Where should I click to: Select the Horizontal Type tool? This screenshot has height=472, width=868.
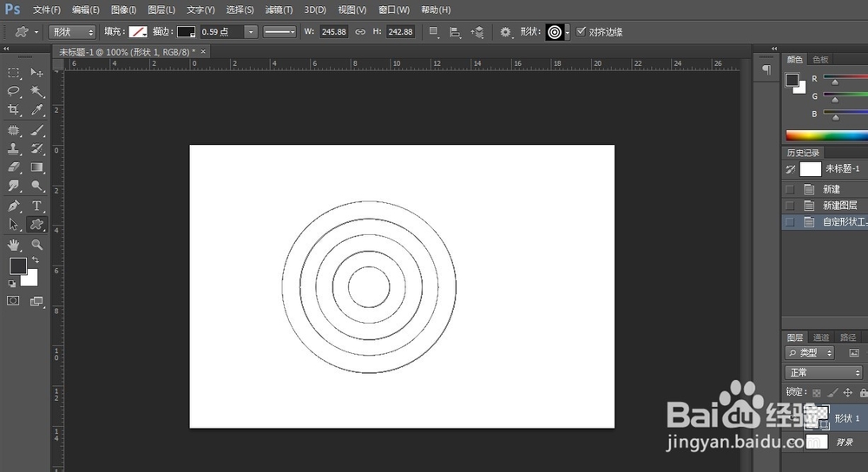[37, 206]
